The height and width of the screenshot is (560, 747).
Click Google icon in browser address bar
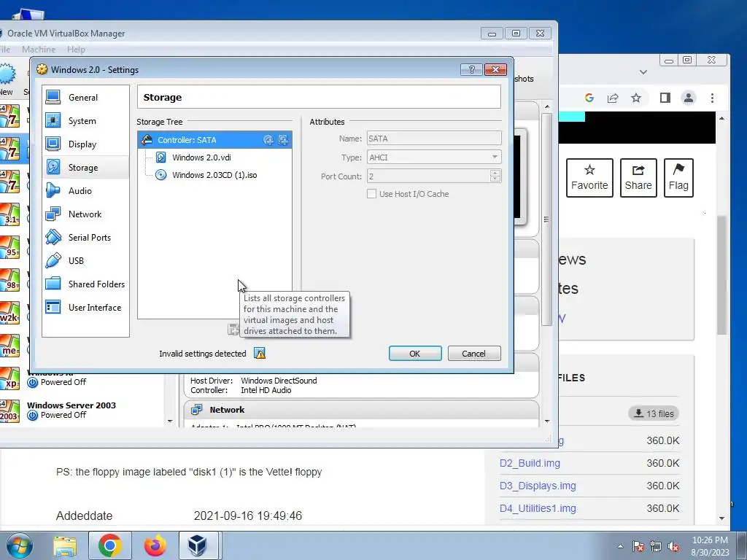tap(589, 98)
